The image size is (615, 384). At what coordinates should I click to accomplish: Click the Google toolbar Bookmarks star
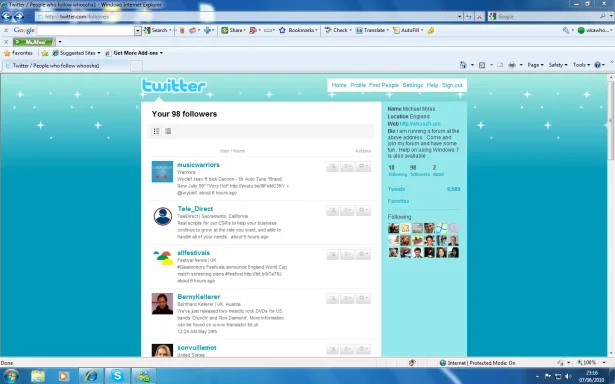tap(282, 30)
